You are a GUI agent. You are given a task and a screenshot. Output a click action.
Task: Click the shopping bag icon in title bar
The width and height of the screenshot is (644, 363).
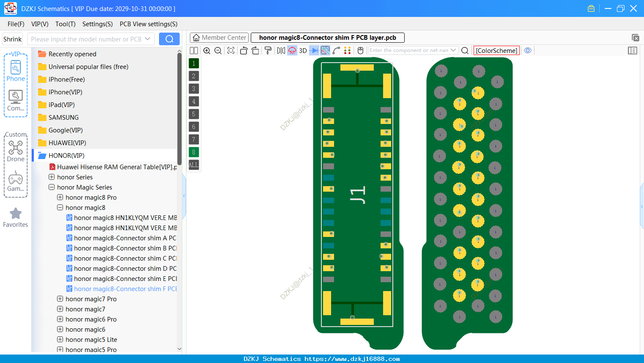591,8
